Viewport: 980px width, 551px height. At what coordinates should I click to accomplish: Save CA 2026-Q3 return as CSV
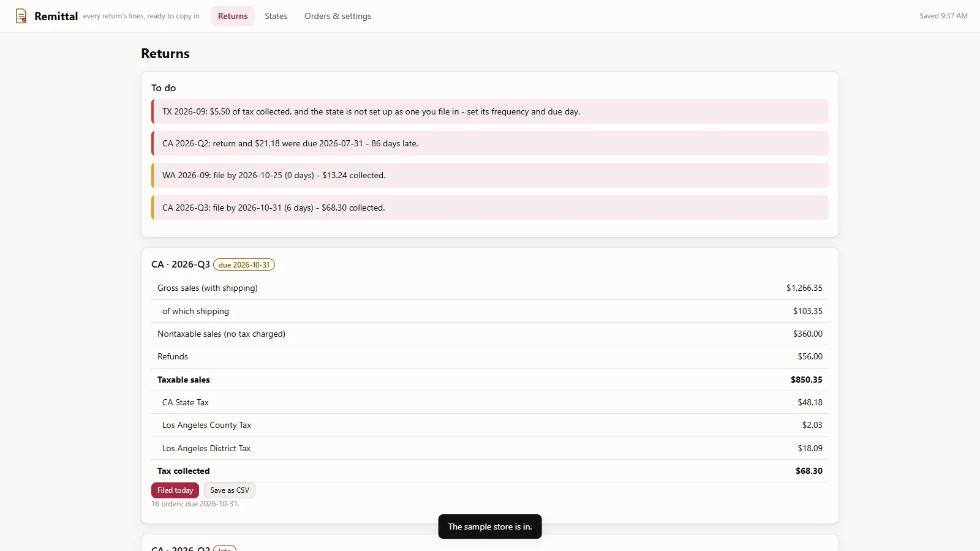tap(230, 490)
